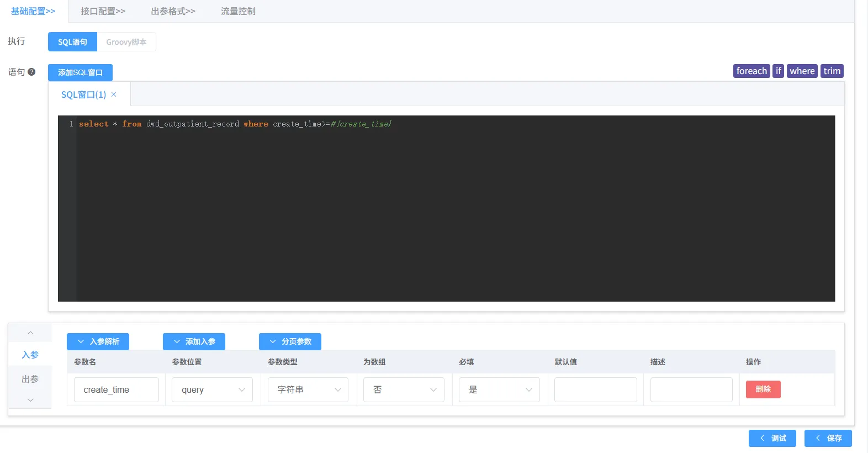The image size is (868, 453).
Task: Click the 调试 debug button
Action: click(x=772, y=438)
